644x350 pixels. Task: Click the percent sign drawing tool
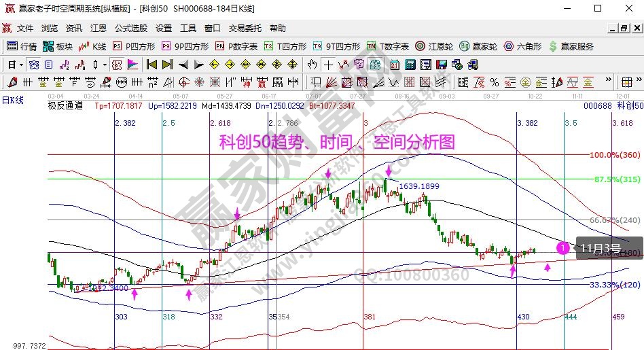pyautogui.click(x=494, y=82)
